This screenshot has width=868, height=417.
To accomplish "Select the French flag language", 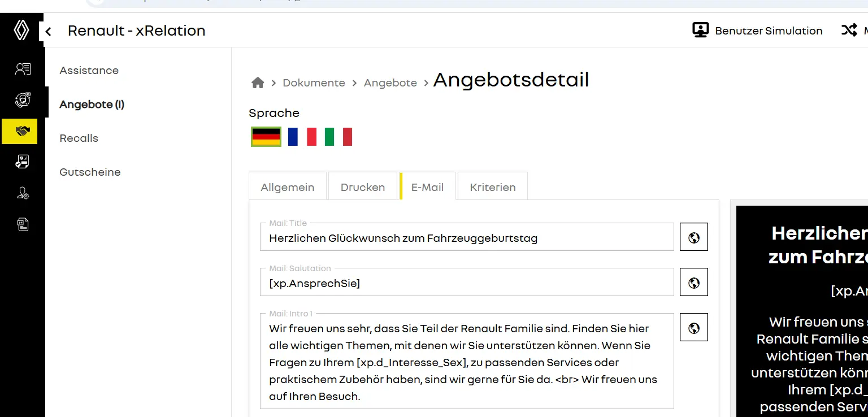I will (x=302, y=137).
